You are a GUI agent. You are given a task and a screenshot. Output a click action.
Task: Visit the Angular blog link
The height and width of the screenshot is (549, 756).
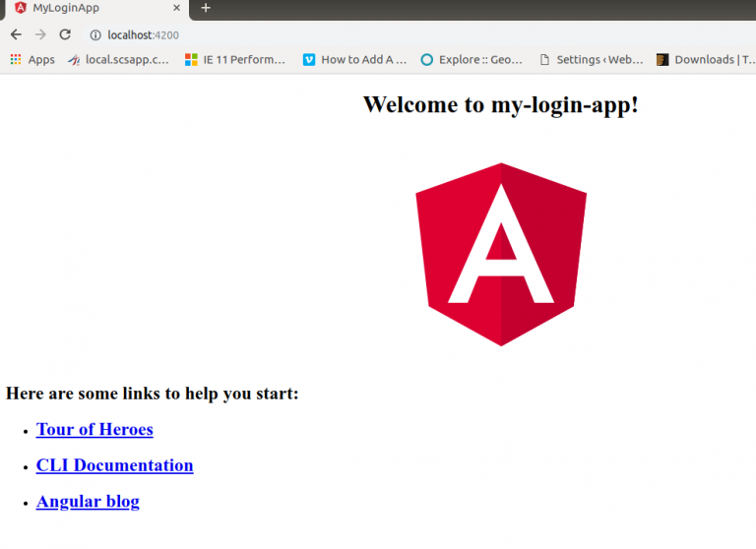88,502
